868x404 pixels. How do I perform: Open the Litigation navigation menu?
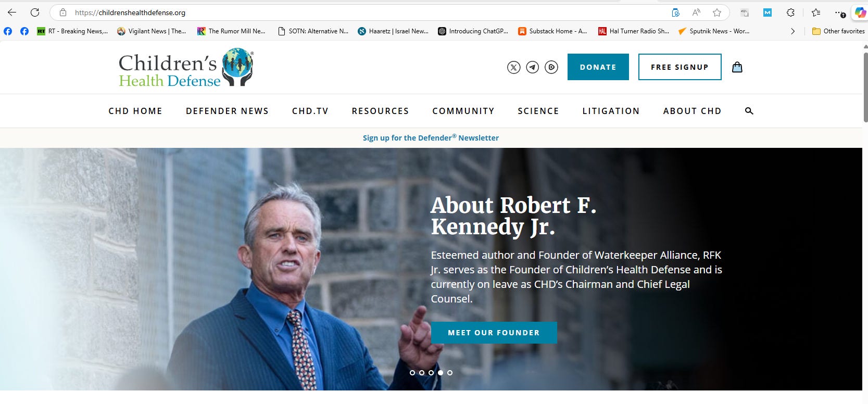pos(611,111)
